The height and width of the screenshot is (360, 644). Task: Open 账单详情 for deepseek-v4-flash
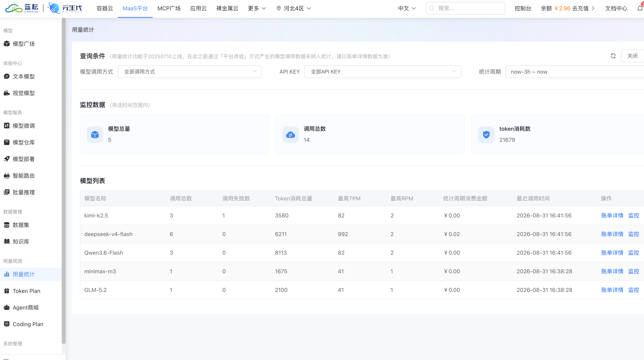click(x=612, y=234)
